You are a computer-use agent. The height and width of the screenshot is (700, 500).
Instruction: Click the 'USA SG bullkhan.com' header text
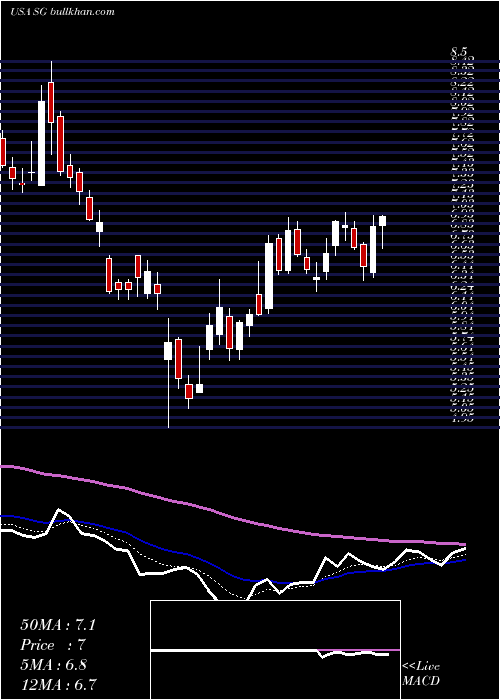(x=62, y=12)
